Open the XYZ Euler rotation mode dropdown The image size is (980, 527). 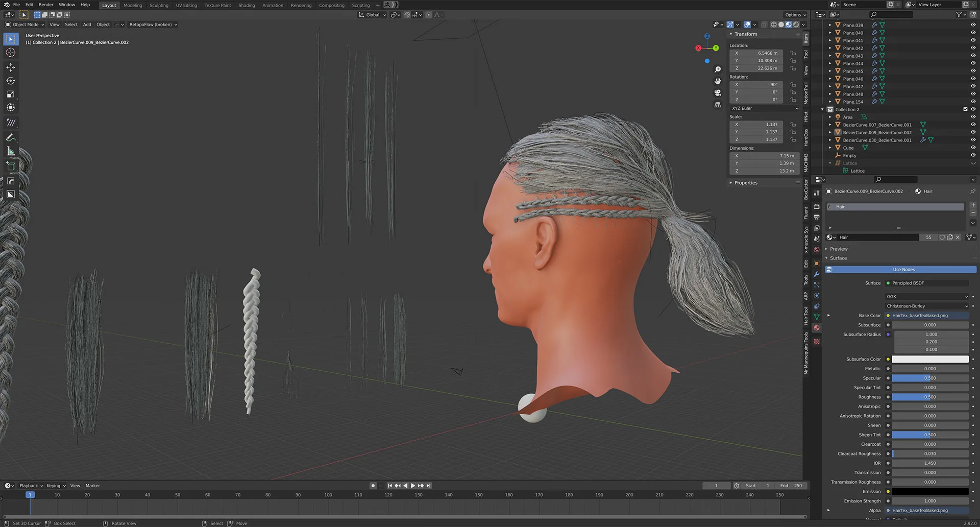pos(764,108)
